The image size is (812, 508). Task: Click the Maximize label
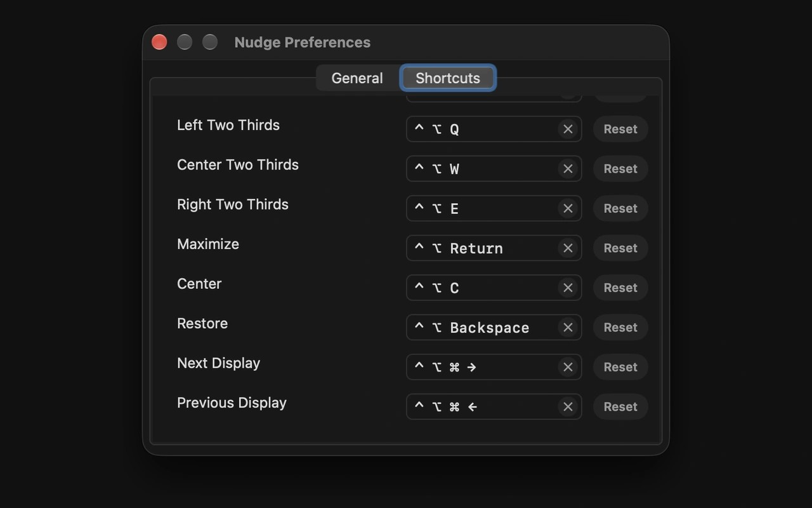click(208, 244)
